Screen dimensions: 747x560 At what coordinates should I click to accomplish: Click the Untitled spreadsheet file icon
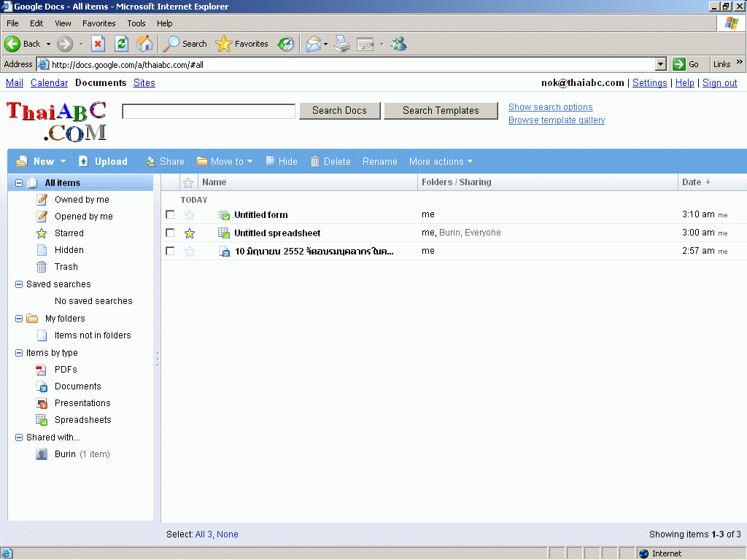tap(225, 233)
